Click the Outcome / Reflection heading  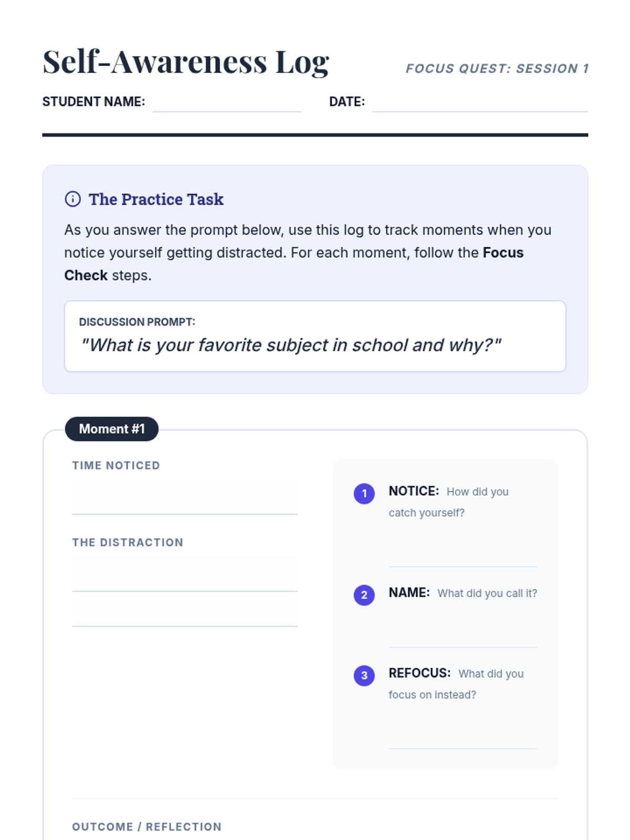pyautogui.click(x=147, y=827)
